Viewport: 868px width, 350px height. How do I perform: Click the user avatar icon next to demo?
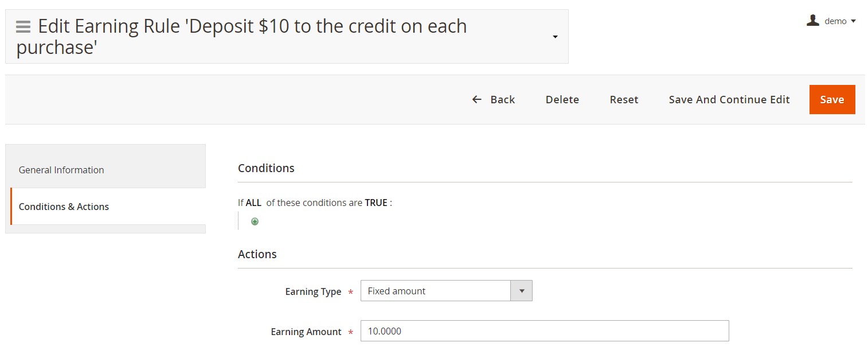812,21
